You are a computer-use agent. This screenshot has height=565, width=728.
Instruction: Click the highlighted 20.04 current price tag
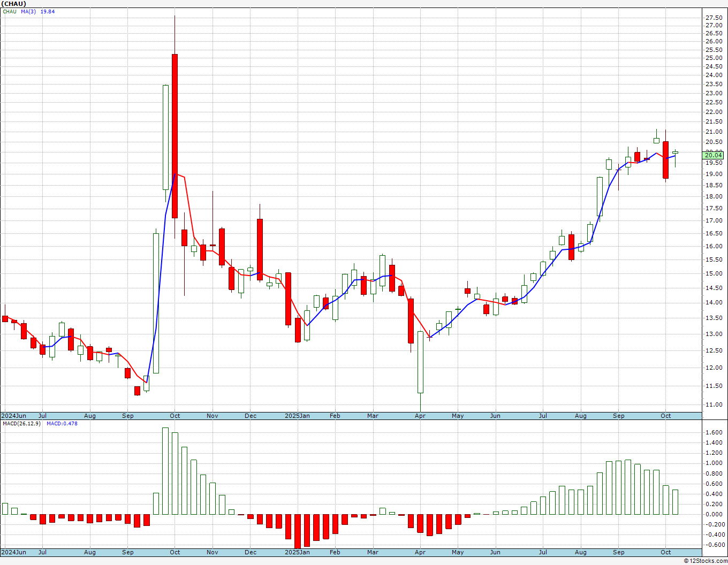click(714, 155)
